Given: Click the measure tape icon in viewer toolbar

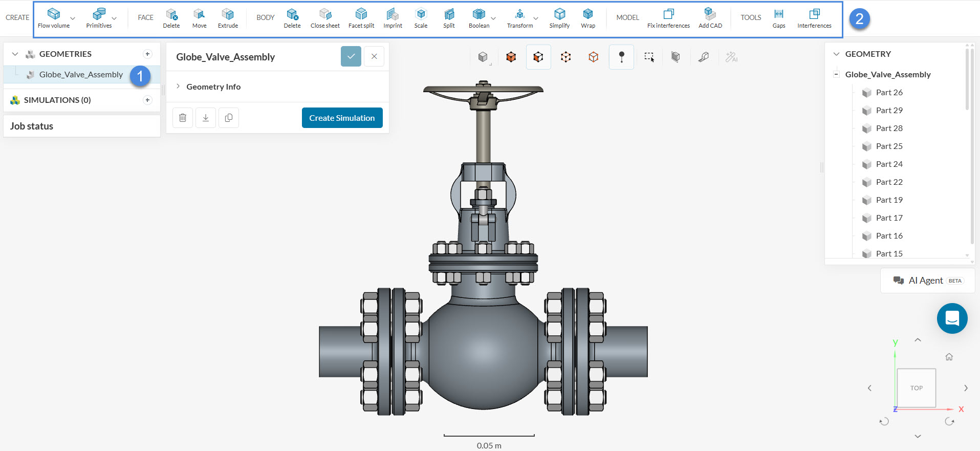Looking at the screenshot, I should click(x=703, y=57).
